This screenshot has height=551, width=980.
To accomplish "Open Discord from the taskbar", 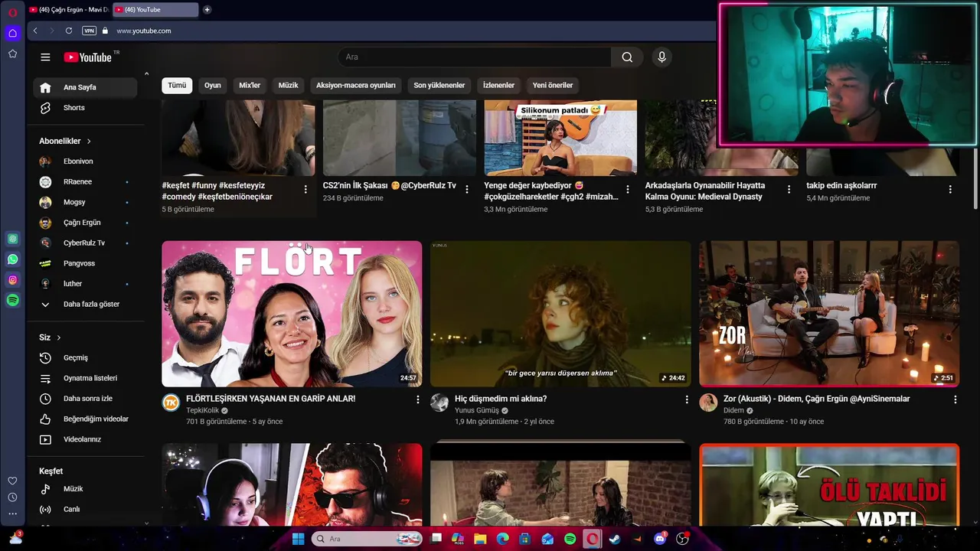I will pos(660,539).
